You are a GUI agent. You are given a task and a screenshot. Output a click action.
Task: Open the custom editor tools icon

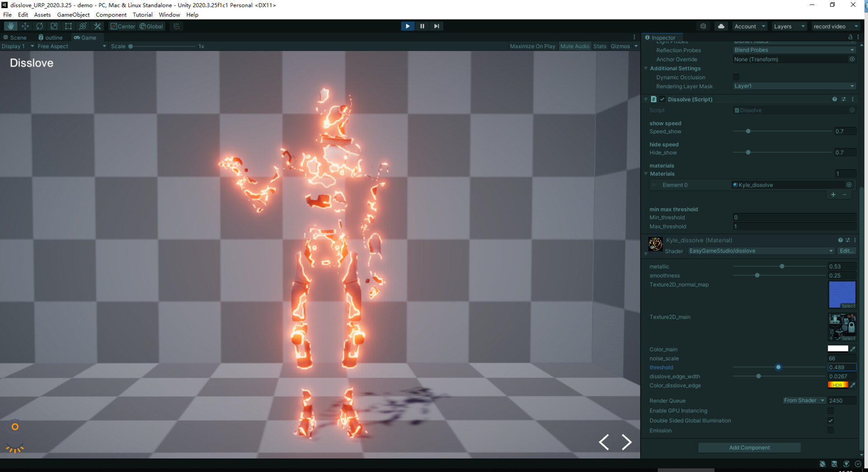[x=98, y=26]
